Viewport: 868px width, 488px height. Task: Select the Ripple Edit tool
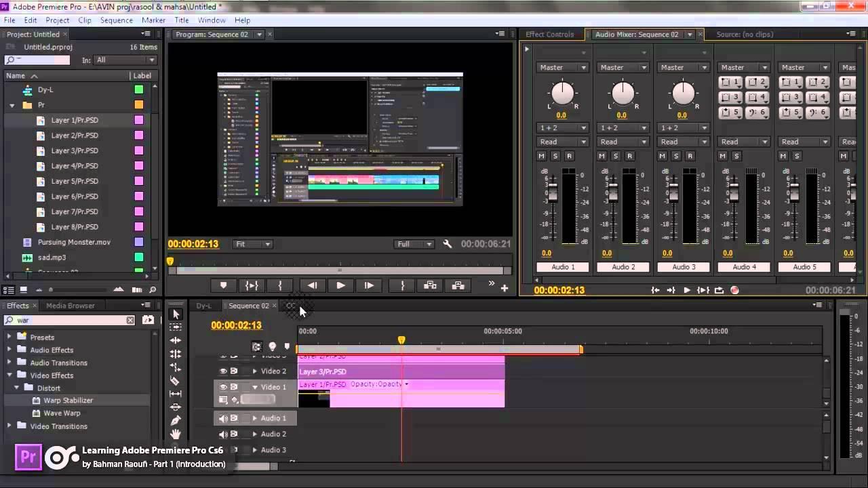pyautogui.click(x=176, y=340)
